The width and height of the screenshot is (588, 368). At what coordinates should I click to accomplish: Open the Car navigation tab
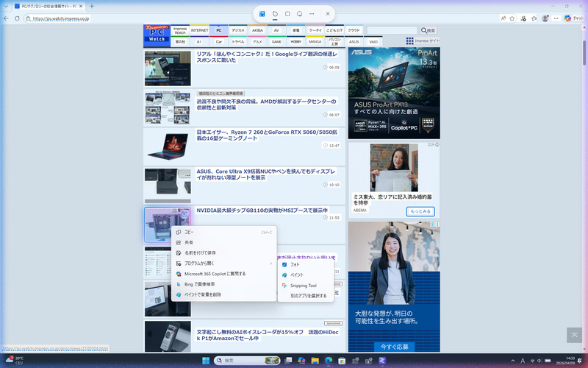point(218,42)
